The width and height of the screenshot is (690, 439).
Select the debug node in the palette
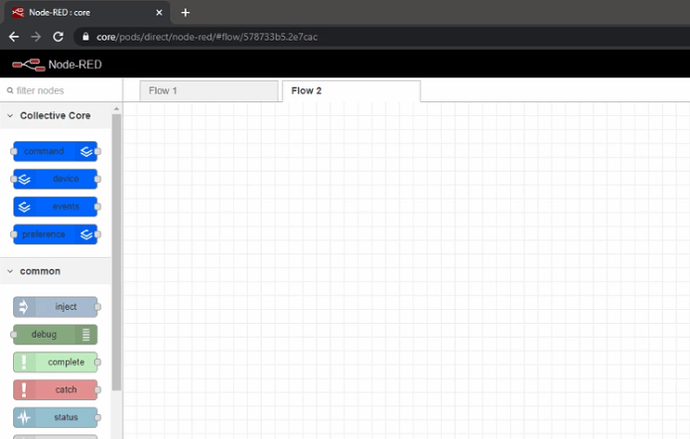(x=55, y=335)
